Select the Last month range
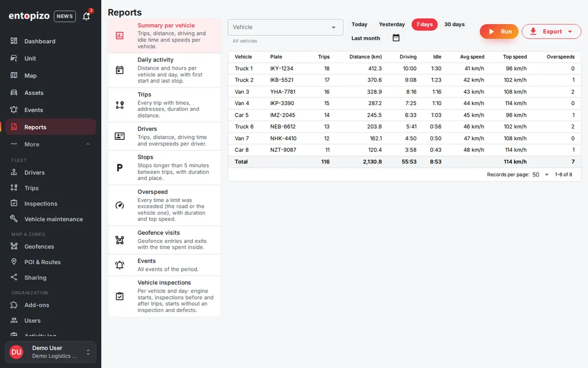The height and width of the screenshot is (368, 588). pos(366,38)
